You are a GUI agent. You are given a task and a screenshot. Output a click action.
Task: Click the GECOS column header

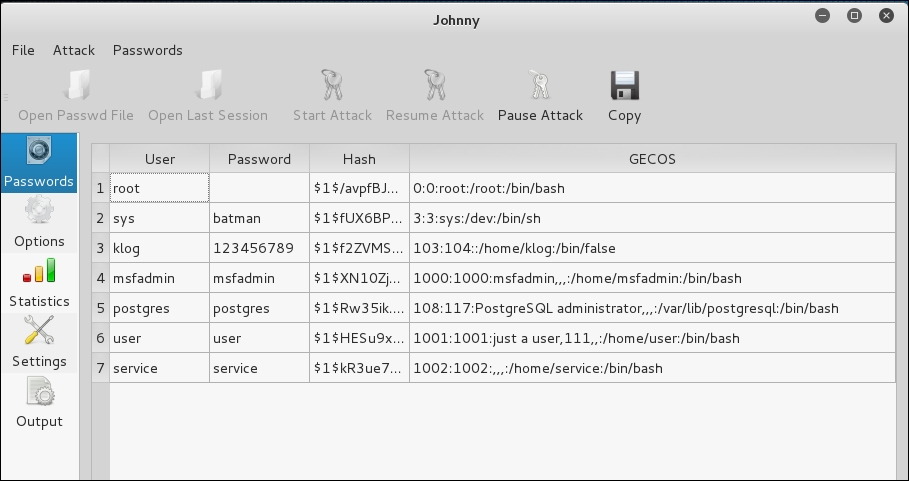click(x=652, y=159)
